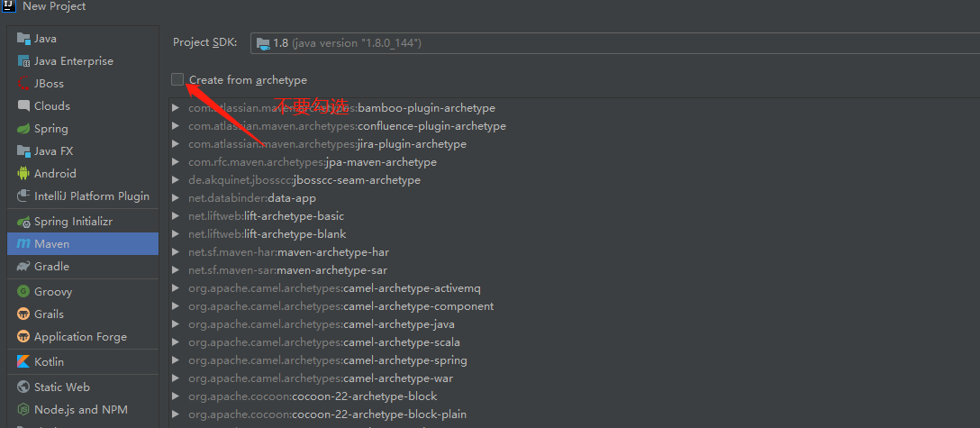This screenshot has width=980, height=428.
Task: Choose the JBoss icon in sidebar
Action: [23, 84]
